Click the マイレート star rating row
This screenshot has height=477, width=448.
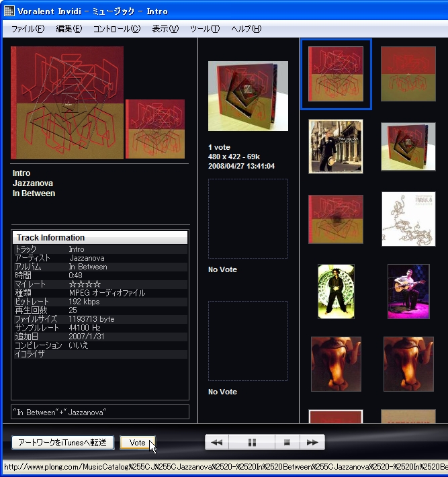tap(100, 284)
